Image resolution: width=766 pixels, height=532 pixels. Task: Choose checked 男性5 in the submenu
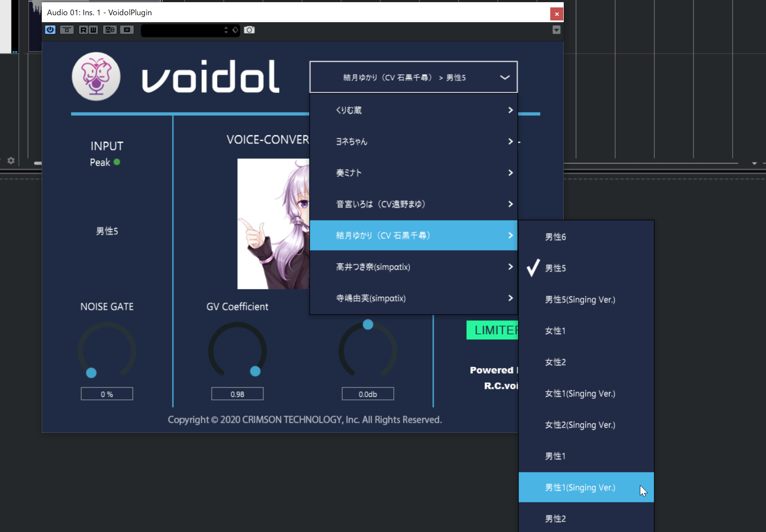click(586, 268)
